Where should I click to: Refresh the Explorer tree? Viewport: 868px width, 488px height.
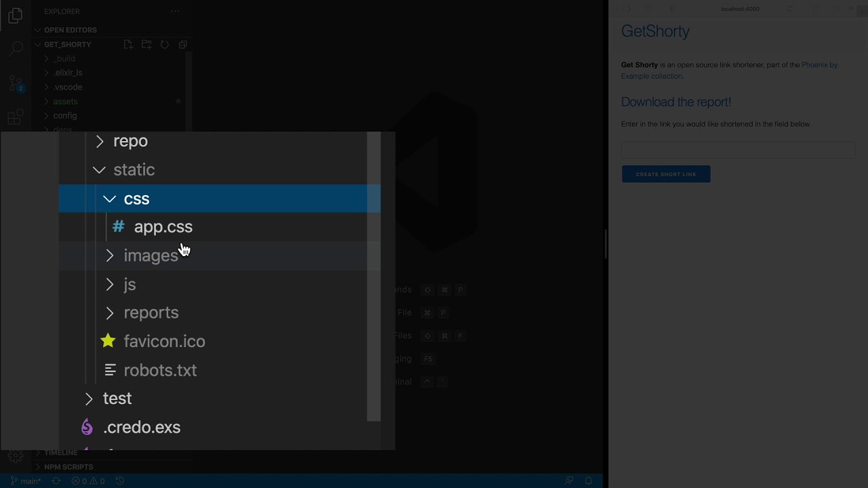[x=165, y=45]
